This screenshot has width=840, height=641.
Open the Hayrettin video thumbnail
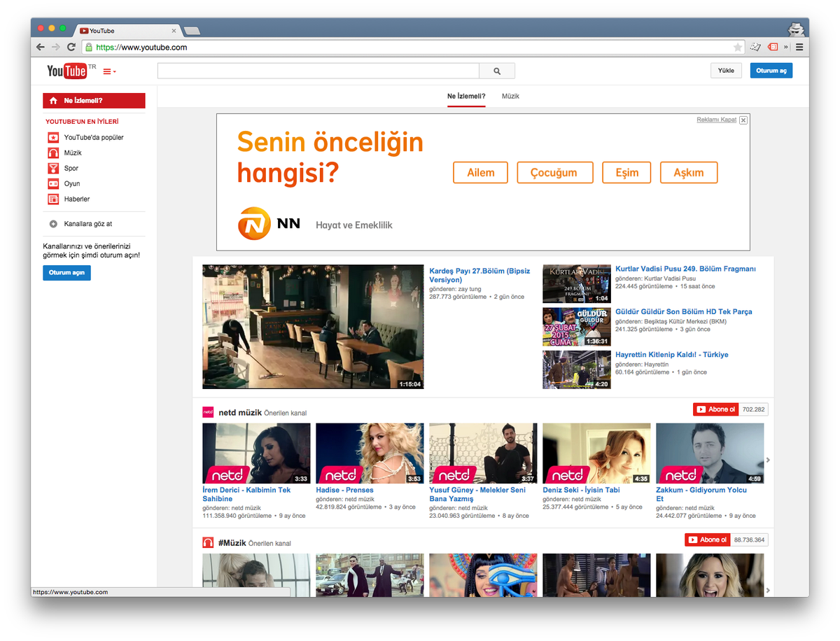(577, 370)
